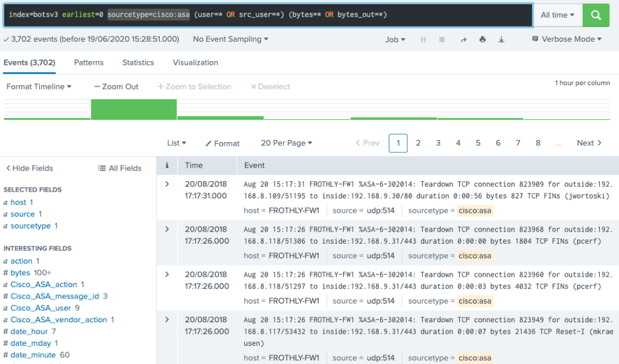Print the search results
Viewport: 619px width, 364px height.
(482, 39)
